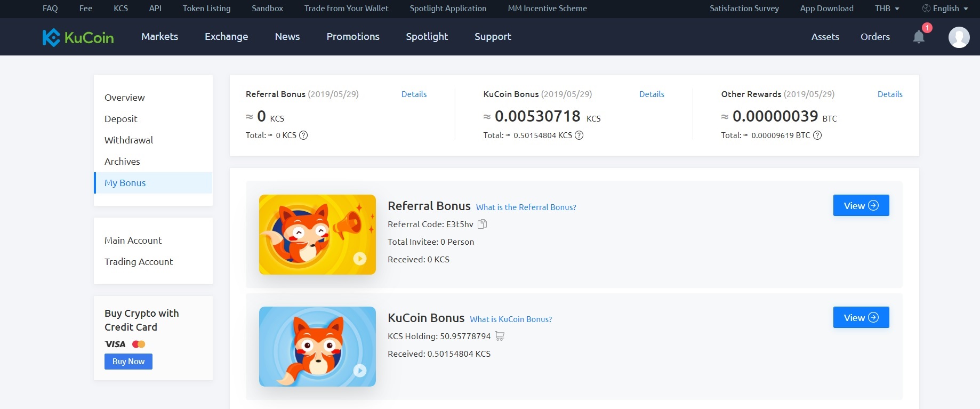Screen dimensions: 980x409
Task: Click 'Total Invitee: 0 Person' text
Action: point(431,242)
